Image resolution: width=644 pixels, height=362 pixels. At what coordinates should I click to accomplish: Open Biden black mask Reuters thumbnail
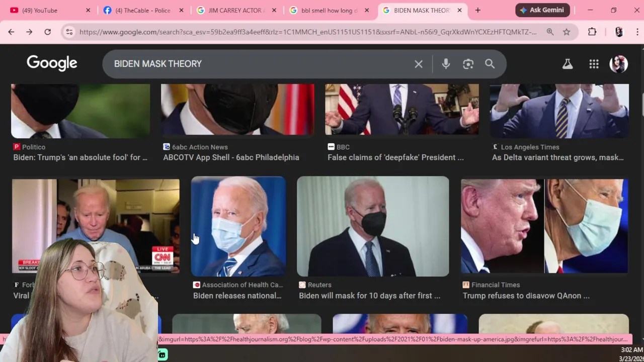(x=373, y=226)
